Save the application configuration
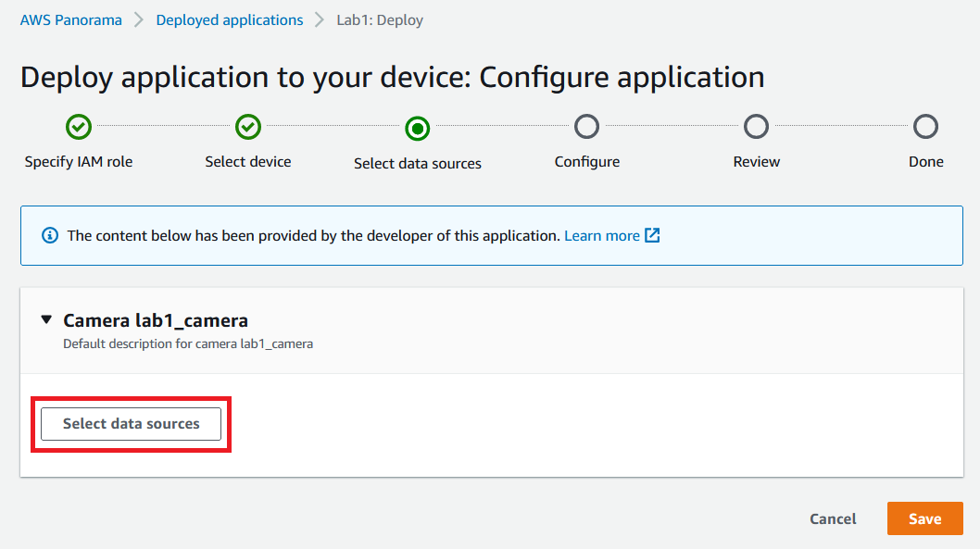The image size is (980, 549). coord(925,518)
